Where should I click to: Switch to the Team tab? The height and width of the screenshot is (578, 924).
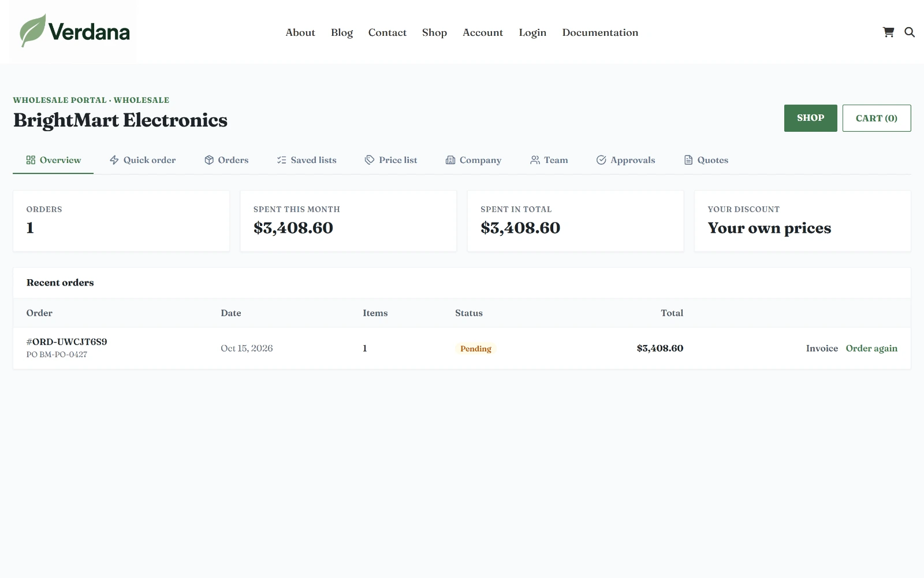(x=549, y=160)
